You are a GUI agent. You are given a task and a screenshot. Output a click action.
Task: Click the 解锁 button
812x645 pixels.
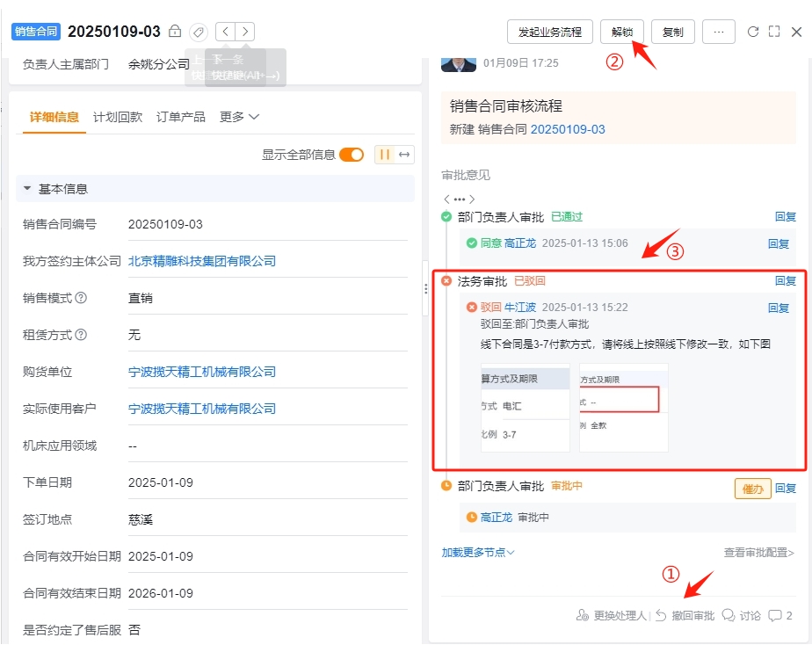622,33
